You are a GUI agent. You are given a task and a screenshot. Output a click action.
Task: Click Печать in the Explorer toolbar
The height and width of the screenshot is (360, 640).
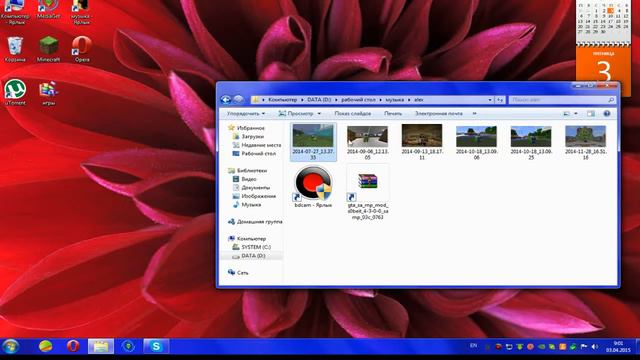(x=393, y=113)
